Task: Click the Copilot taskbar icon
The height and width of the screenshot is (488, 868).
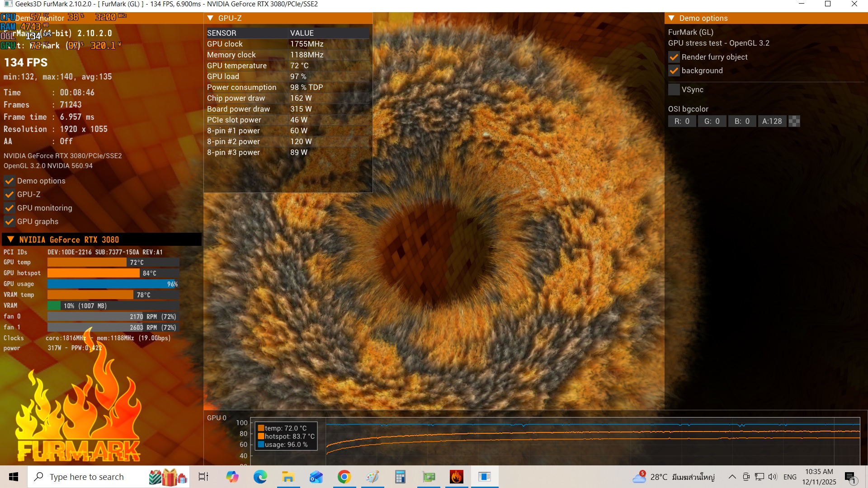Action: coord(232,477)
